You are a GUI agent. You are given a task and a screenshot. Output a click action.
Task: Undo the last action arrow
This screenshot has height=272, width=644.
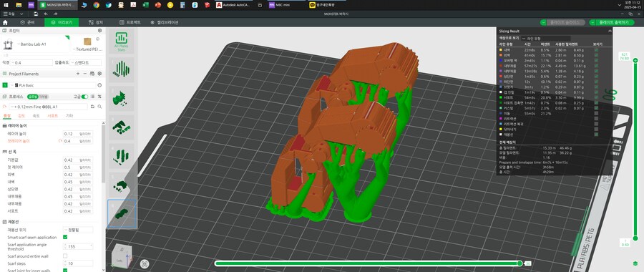pos(46,14)
